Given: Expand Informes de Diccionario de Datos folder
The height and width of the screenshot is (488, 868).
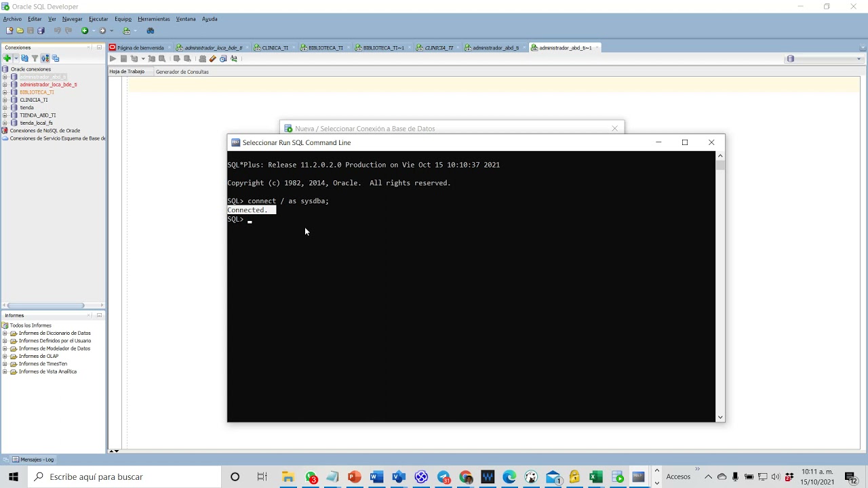Looking at the screenshot, I should pyautogui.click(x=5, y=333).
